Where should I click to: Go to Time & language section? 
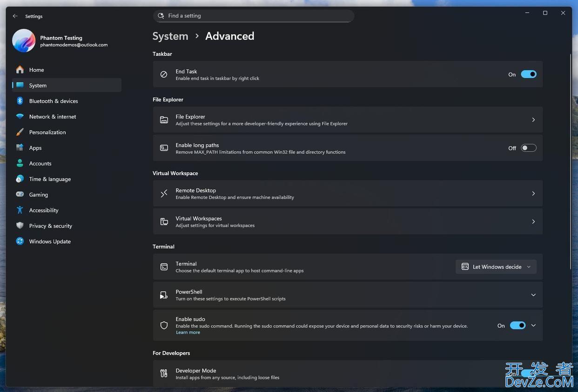click(50, 179)
